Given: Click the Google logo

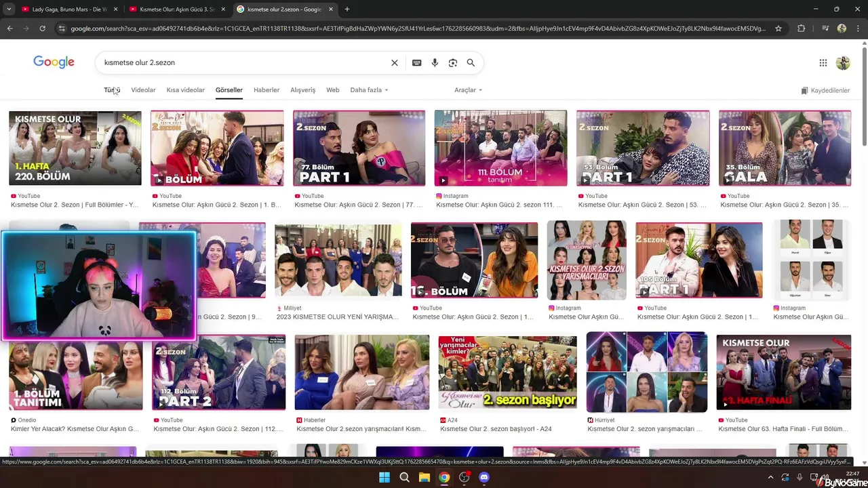Looking at the screenshot, I should (54, 62).
